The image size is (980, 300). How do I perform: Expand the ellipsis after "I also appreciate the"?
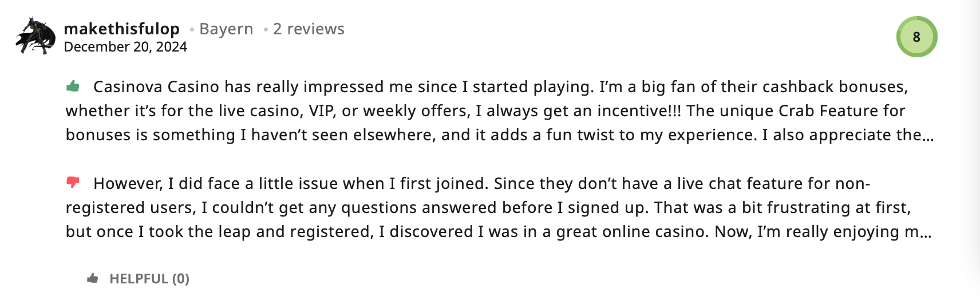[928, 135]
